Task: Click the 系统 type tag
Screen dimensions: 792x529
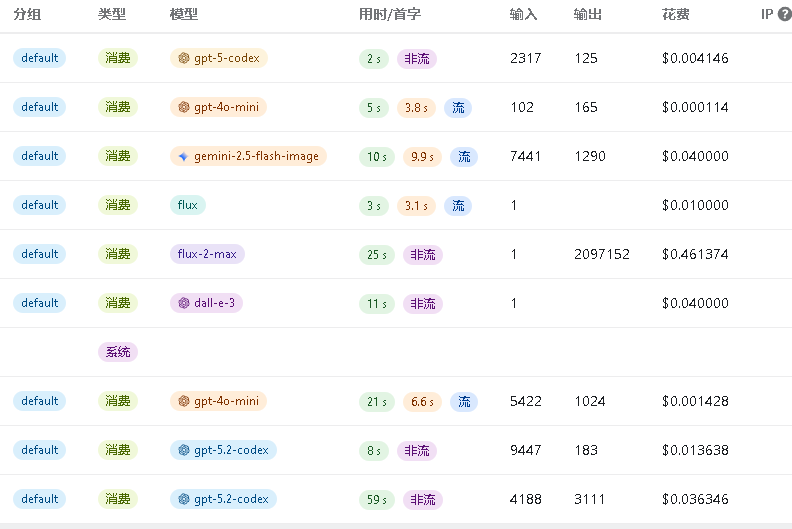Action: [118, 352]
